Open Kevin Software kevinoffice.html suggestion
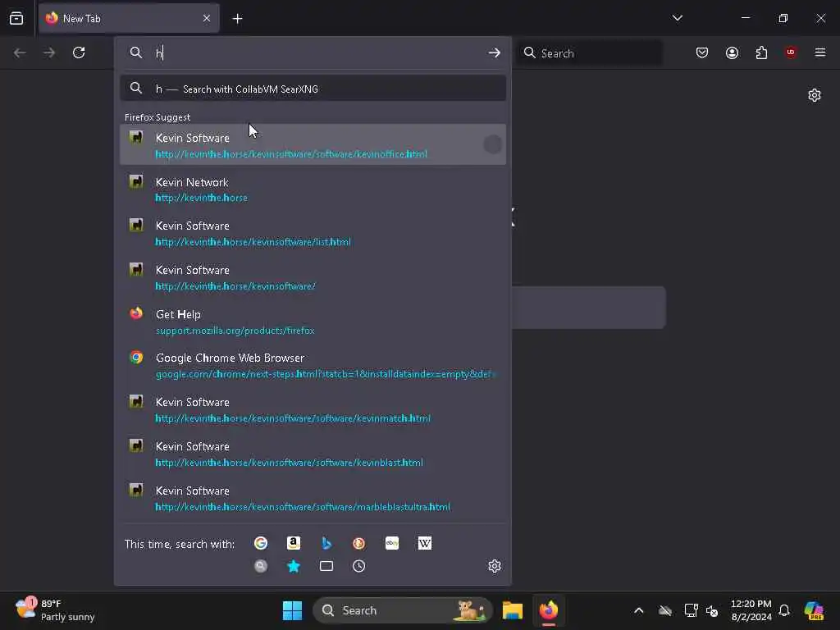 click(313, 144)
